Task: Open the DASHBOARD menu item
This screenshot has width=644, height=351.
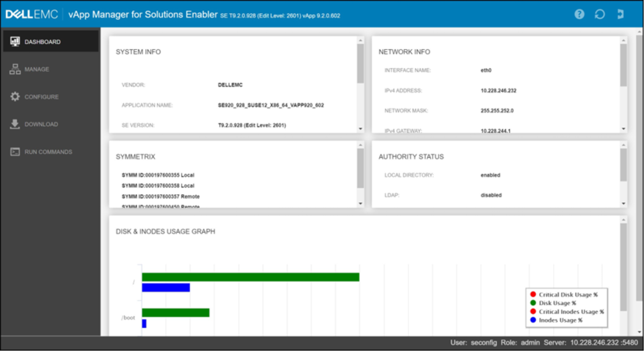Action: click(x=51, y=41)
